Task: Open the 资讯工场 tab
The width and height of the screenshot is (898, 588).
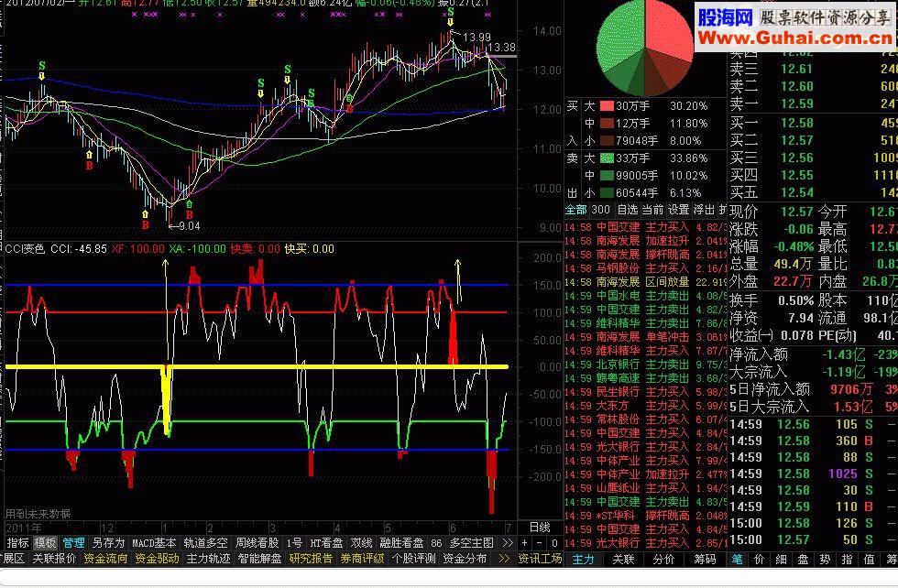Action: [x=540, y=558]
